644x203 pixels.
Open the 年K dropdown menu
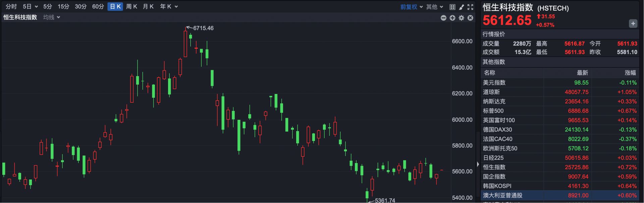tap(169, 7)
